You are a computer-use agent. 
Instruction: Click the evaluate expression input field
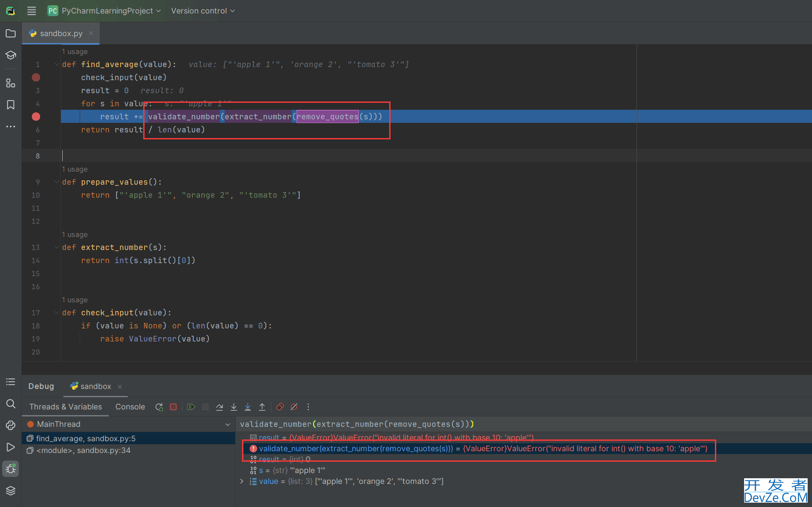click(523, 424)
